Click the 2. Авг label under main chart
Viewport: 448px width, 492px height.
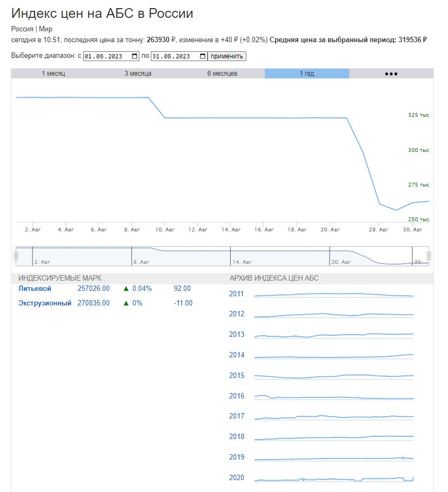(32, 230)
